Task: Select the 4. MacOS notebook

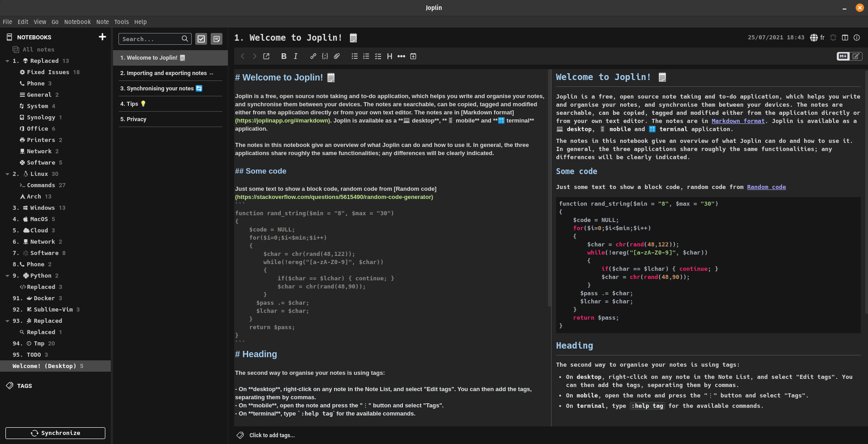Action: (55, 219)
